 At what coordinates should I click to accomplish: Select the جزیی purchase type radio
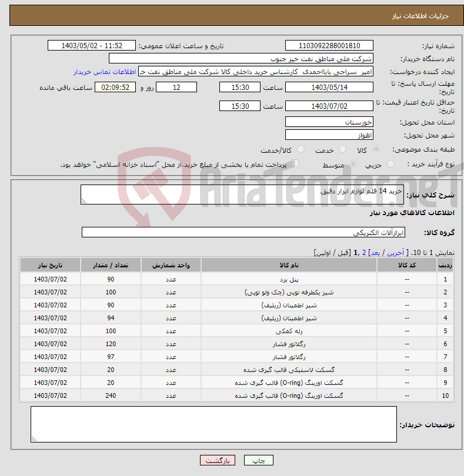click(390, 164)
